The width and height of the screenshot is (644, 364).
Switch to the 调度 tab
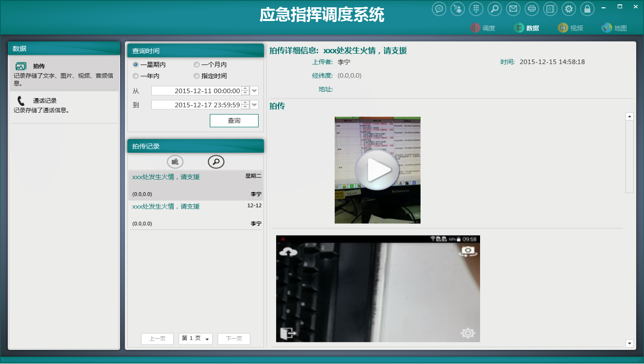click(483, 28)
